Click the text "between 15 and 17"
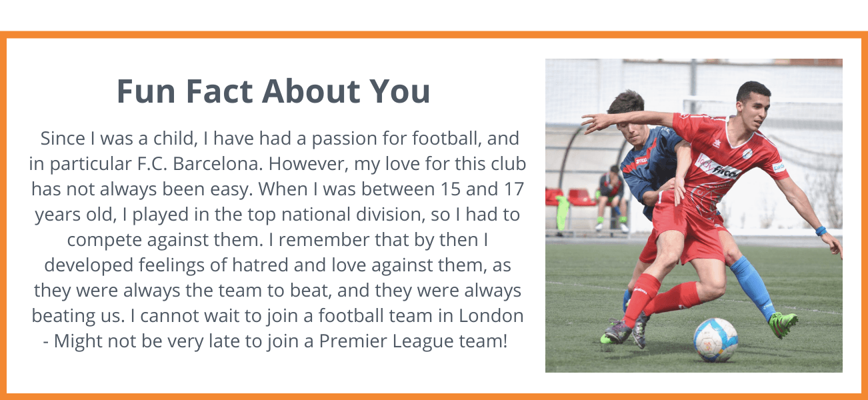This screenshot has height=400, width=868. click(436, 189)
